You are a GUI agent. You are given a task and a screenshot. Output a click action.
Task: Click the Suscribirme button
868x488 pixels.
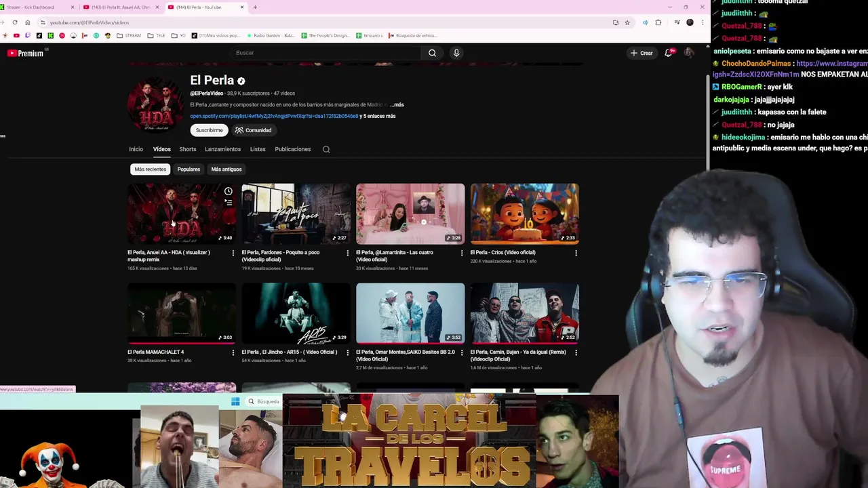[209, 130]
